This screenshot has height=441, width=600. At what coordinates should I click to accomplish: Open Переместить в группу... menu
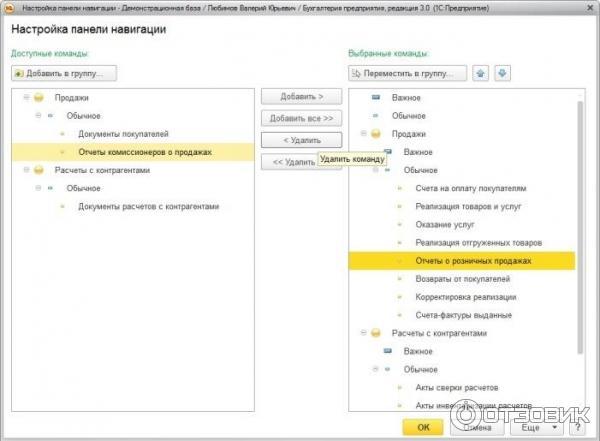click(x=408, y=73)
